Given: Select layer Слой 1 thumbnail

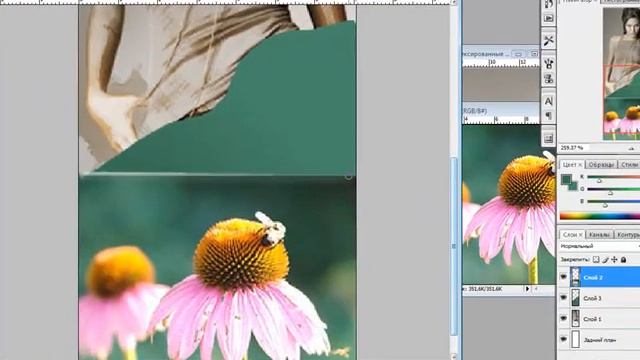Looking at the screenshot, I should pyautogui.click(x=575, y=318).
